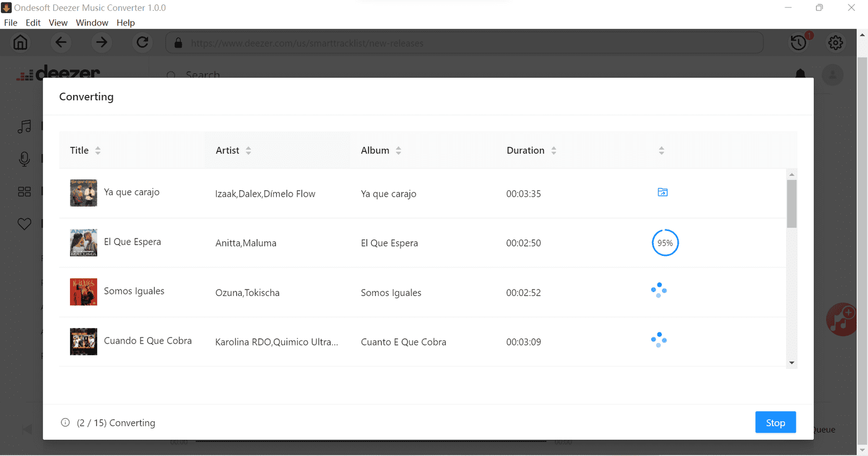This screenshot has height=456, width=868.
Task: Select Cuando E Que Cobra album thumbnail
Action: click(x=84, y=342)
